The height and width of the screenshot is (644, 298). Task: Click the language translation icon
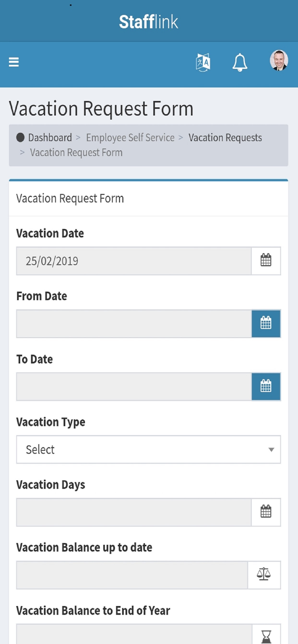pyautogui.click(x=203, y=62)
